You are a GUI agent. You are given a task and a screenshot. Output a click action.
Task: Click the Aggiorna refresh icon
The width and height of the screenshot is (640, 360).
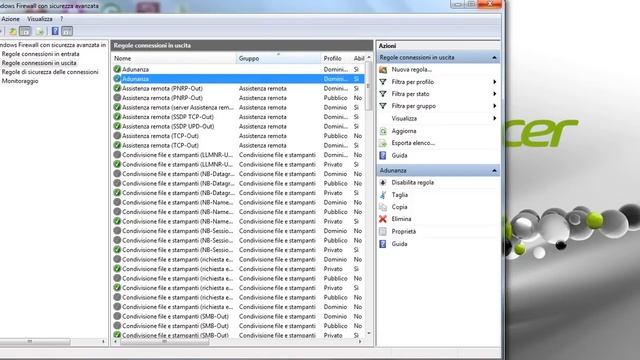click(x=383, y=131)
